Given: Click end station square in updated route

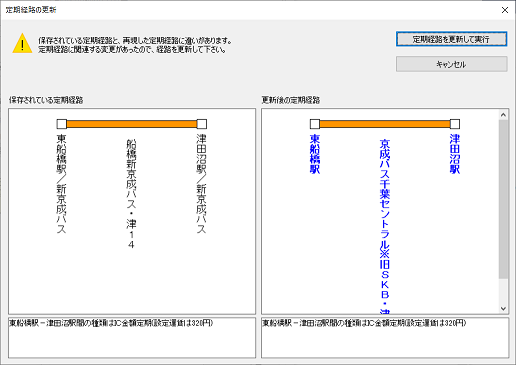Looking at the screenshot, I should 455,124.
